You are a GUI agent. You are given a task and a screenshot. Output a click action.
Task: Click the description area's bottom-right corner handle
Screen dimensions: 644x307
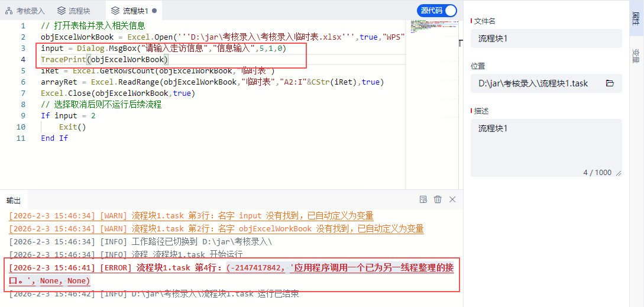(619, 173)
